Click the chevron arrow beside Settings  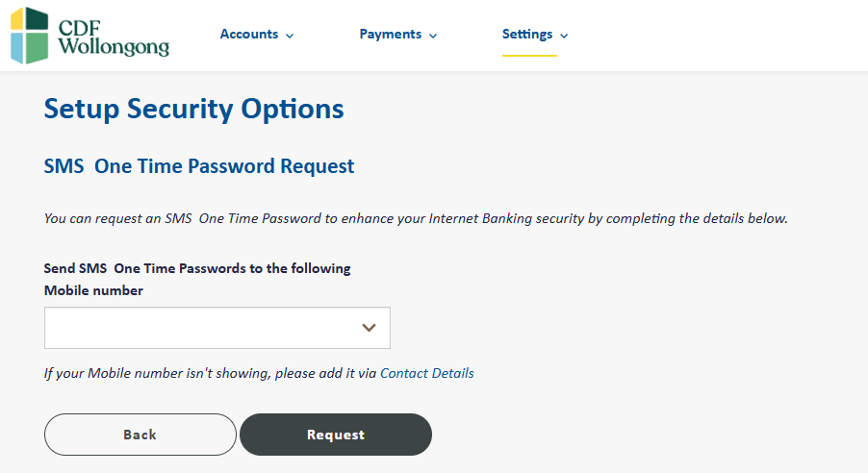(564, 36)
